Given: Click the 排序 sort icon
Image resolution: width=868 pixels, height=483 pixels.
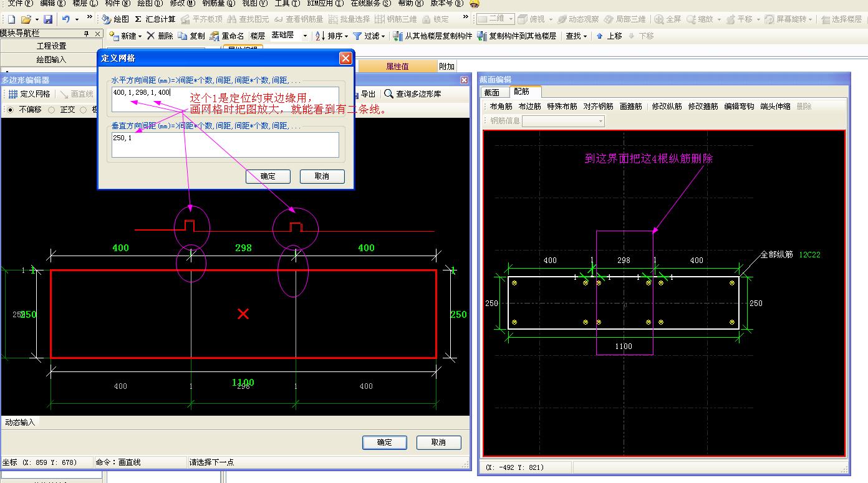Looking at the screenshot, I should pyautogui.click(x=320, y=36).
